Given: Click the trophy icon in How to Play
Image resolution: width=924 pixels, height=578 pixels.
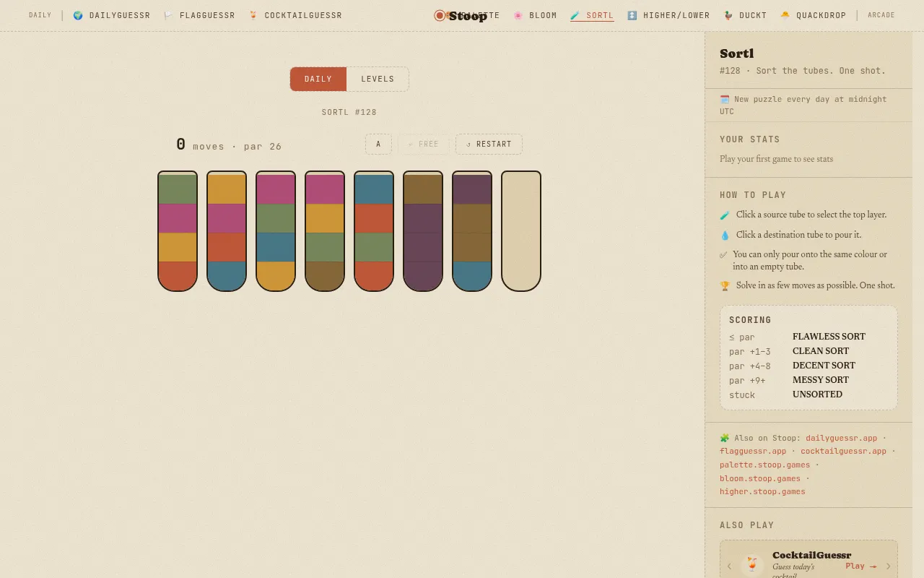Looking at the screenshot, I should coord(725,286).
